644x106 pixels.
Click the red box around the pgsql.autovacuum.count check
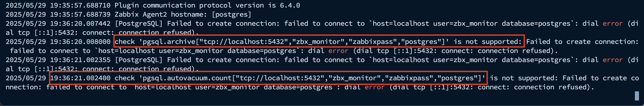pyautogui.click(x=268, y=78)
